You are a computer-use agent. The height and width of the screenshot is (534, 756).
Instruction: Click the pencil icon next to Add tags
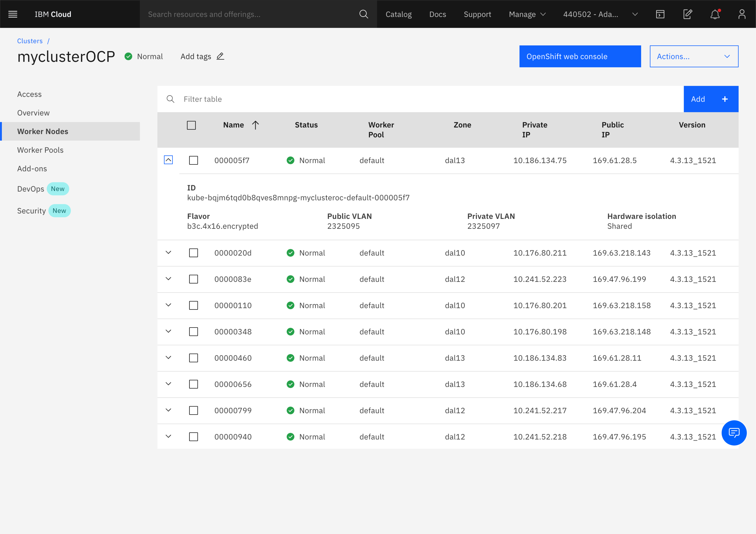pyautogui.click(x=220, y=56)
